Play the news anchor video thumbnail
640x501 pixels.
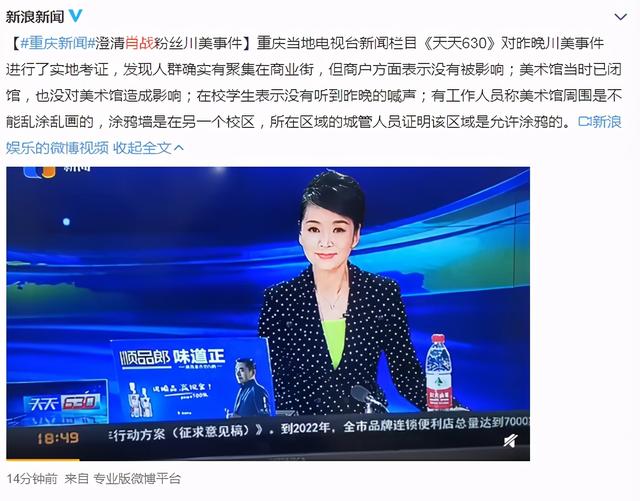click(x=268, y=314)
